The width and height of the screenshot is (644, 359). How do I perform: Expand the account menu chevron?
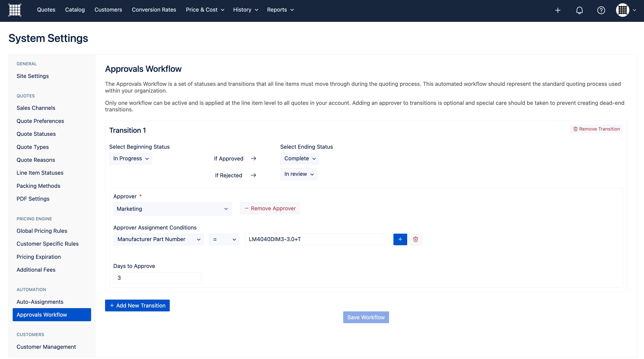tap(635, 10)
